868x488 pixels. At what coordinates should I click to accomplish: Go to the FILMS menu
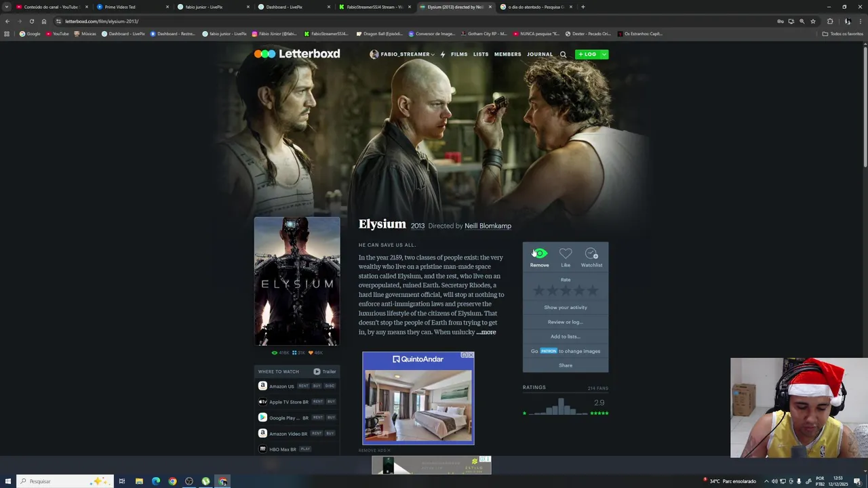(x=459, y=54)
